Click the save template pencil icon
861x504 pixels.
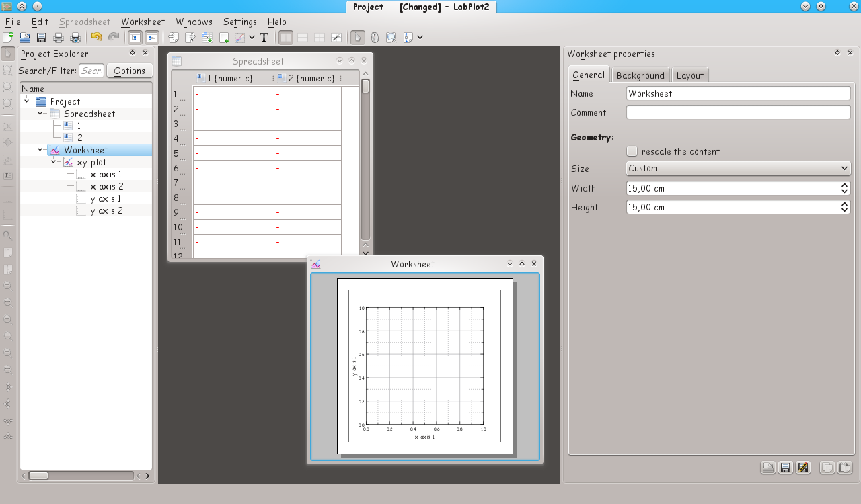pos(802,468)
